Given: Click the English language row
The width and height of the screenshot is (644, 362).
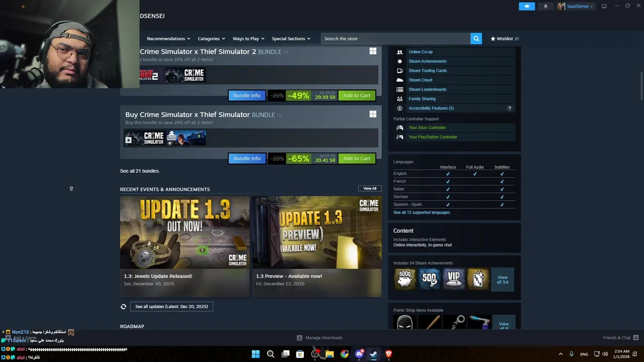Looking at the screenshot, I should (x=454, y=174).
